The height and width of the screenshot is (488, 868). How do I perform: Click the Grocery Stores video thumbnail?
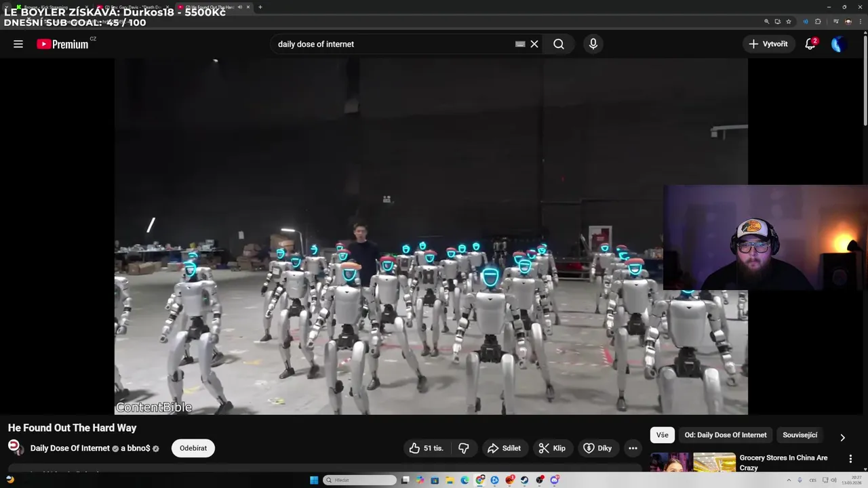pos(693,462)
